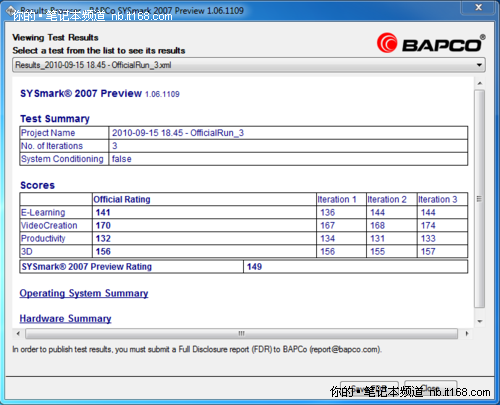Click the vertical scrollbar thumb
Viewport: 500px width, 405px height.
(480, 199)
